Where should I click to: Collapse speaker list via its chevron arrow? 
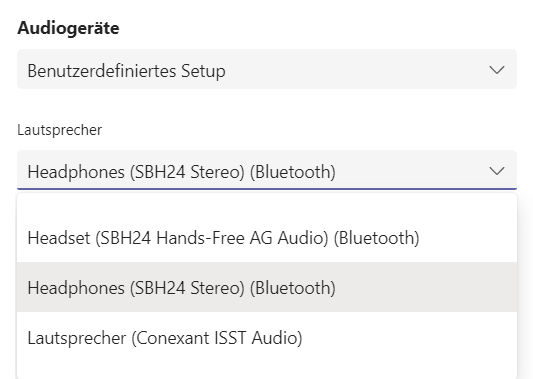[497, 170]
